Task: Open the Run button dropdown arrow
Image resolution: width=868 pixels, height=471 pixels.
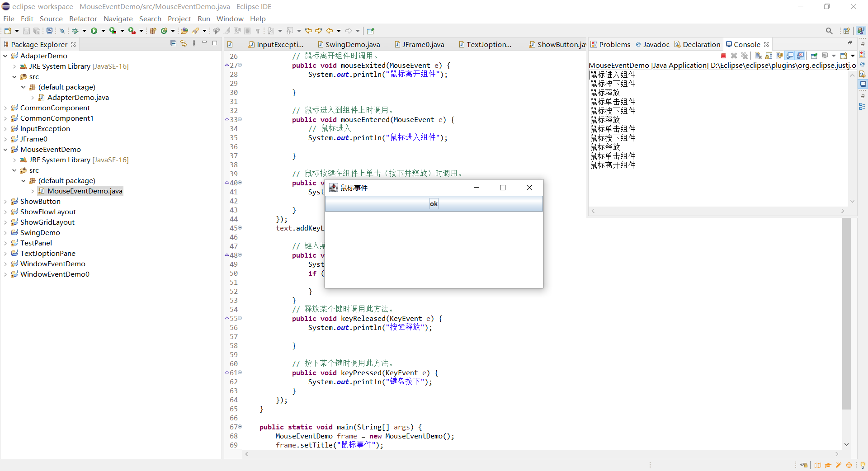Action: [x=103, y=31]
